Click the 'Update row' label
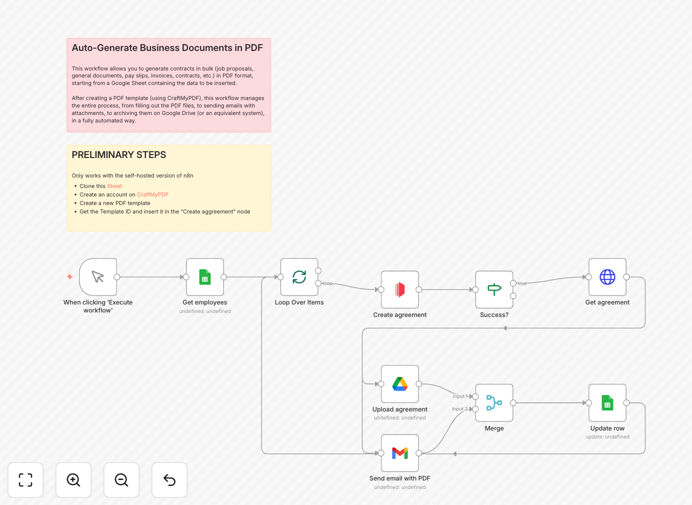This screenshot has width=692, height=505. coord(607,428)
